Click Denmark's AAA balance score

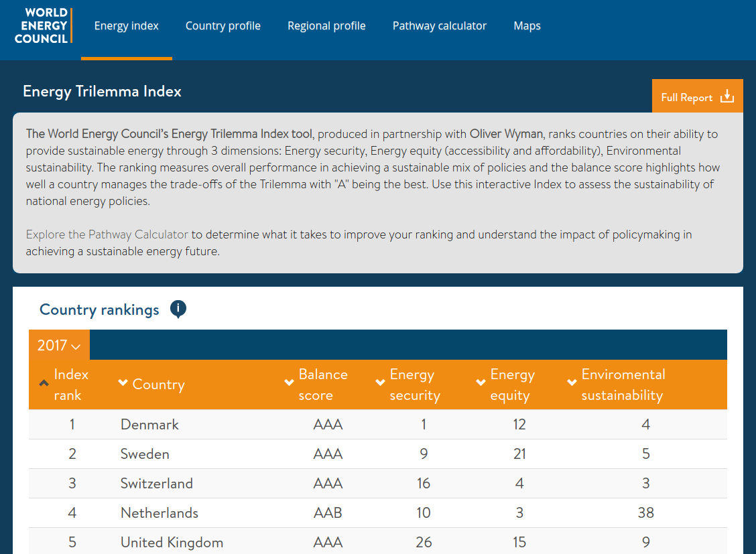click(x=328, y=425)
